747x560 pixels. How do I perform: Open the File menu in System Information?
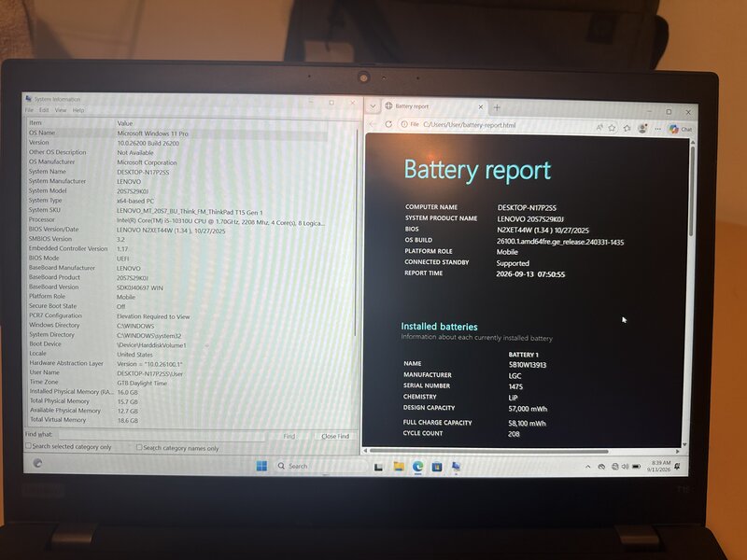29,110
